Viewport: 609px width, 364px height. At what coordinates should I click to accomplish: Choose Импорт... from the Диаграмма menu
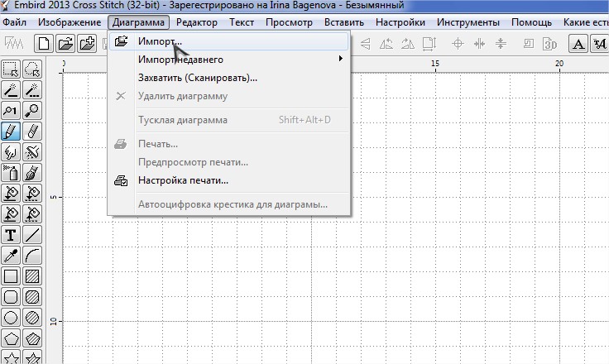click(x=160, y=41)
